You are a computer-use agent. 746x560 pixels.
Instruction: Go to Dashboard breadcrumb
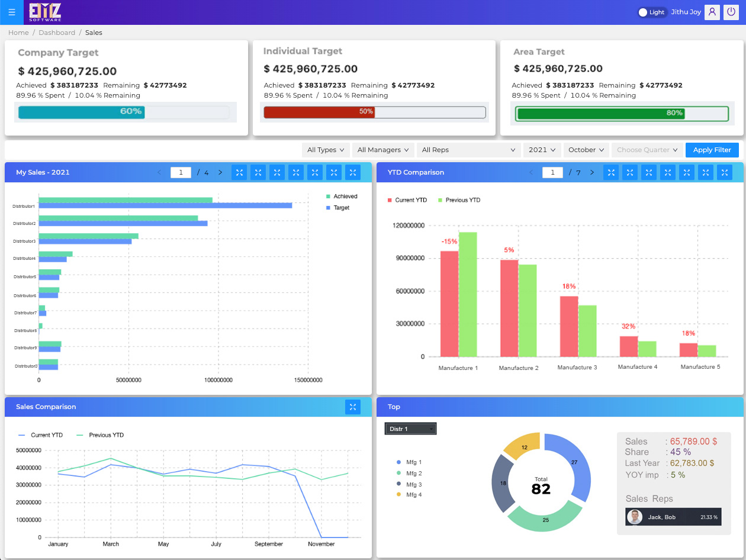[x=57, y=33]
